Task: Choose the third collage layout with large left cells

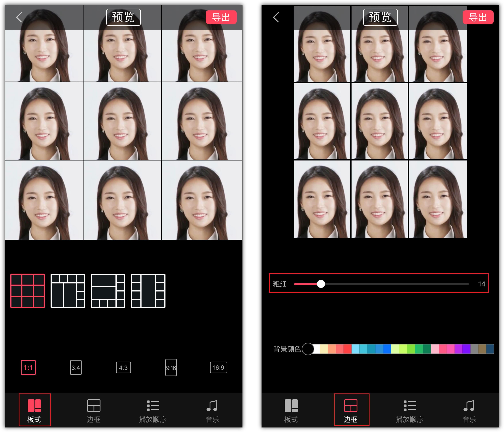Action: click(108, 291)
